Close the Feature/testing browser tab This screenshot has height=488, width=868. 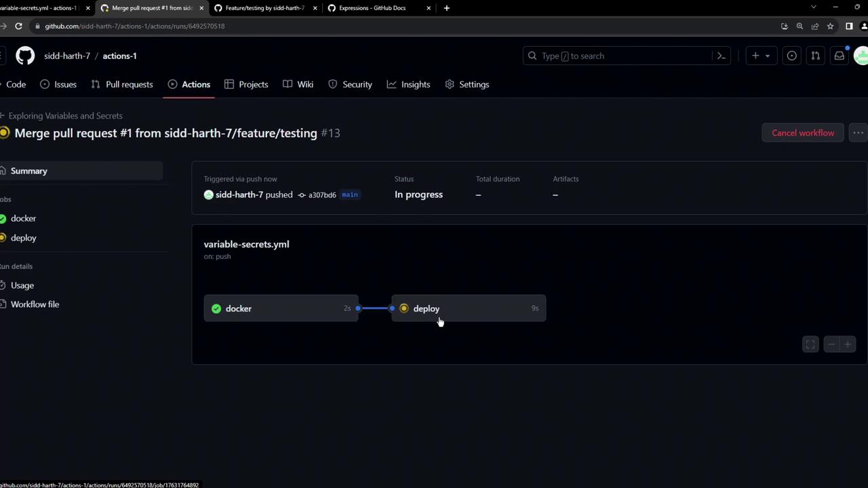tap(315, 8)
